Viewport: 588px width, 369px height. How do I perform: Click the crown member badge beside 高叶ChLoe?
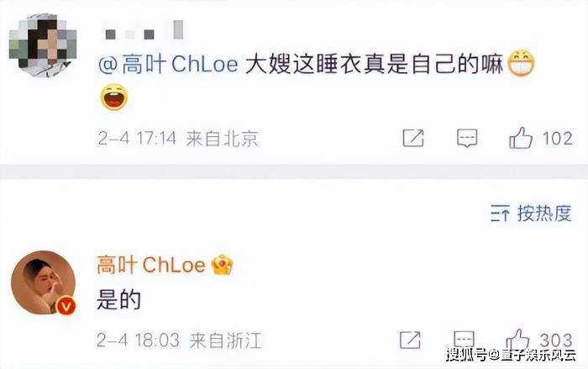tap(222, 265)
